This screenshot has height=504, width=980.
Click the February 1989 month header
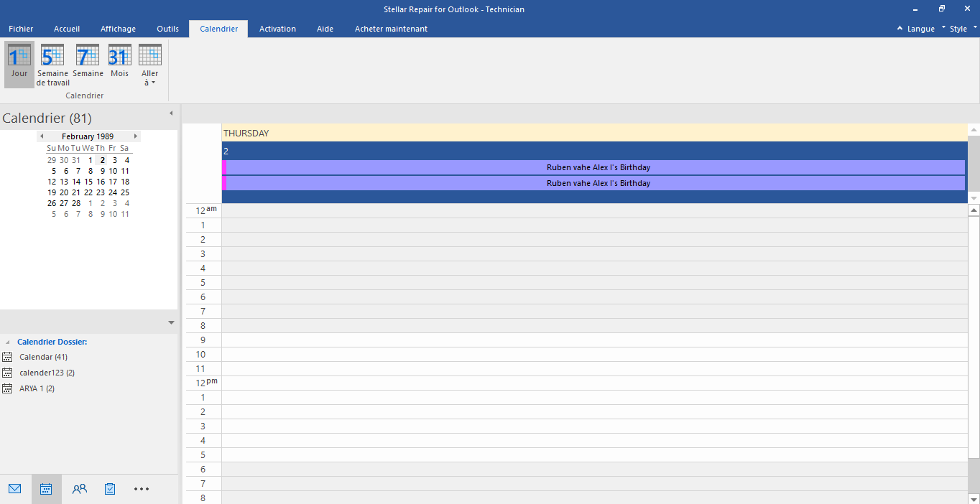click(88, 136)
